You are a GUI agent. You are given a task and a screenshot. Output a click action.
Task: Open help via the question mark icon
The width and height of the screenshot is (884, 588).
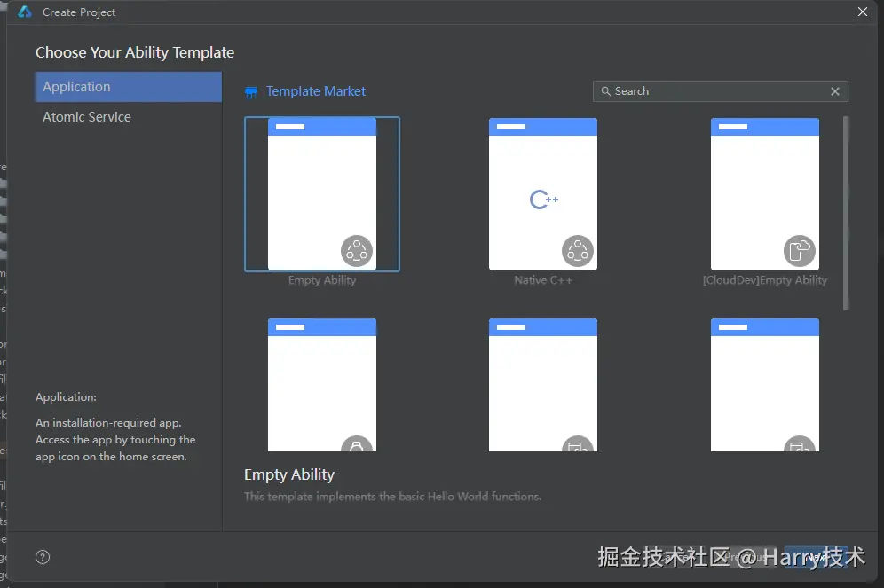tap(42, 556)
